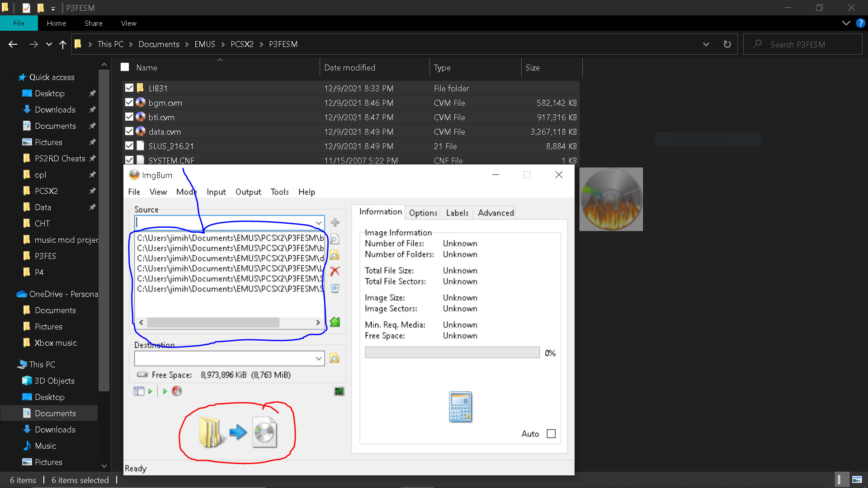868x488 pixels.
Task: Open the ImgBurn Mode menu
Action: (x=187, y=192)
